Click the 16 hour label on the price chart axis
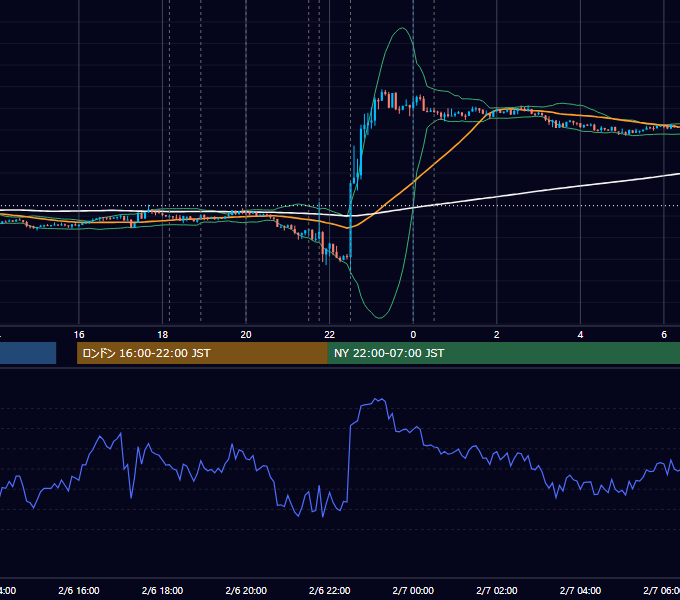 [79, 335]
